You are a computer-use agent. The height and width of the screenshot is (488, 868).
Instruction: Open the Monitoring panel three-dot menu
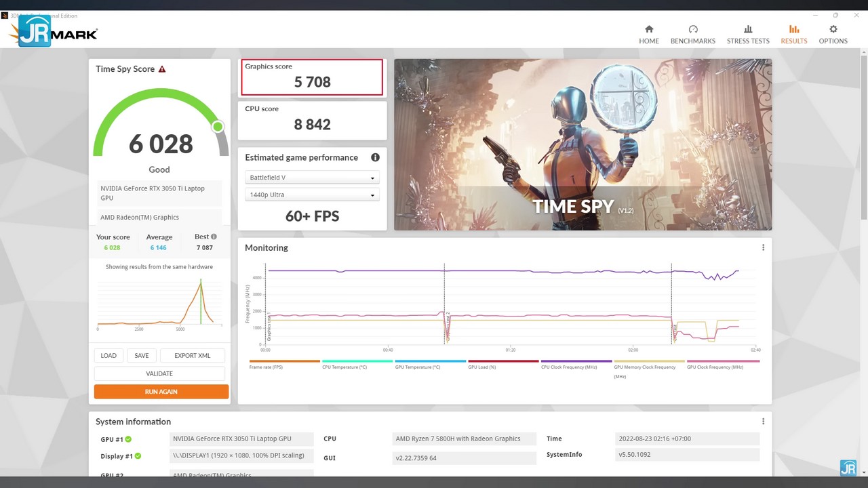click(x=763, y=247)
